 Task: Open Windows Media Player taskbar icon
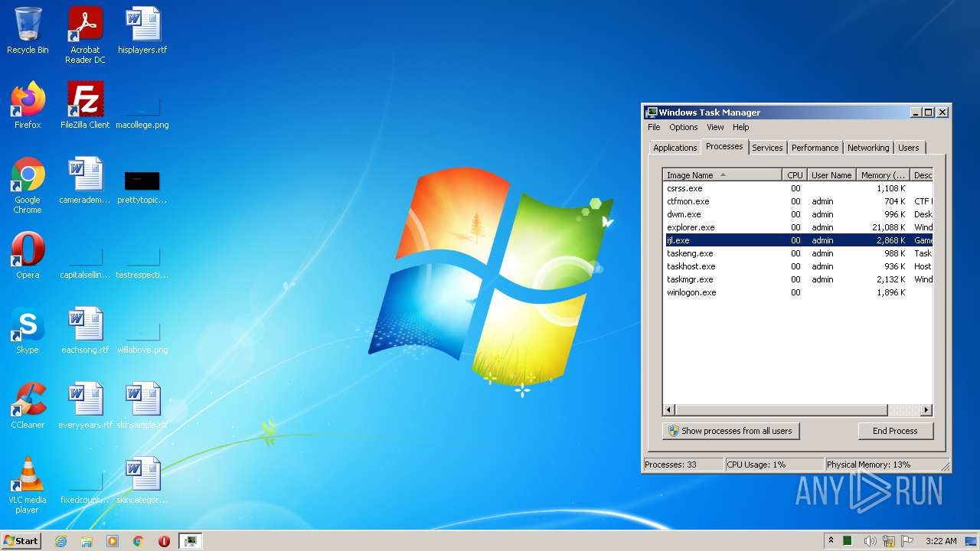(x=113, y=541)
